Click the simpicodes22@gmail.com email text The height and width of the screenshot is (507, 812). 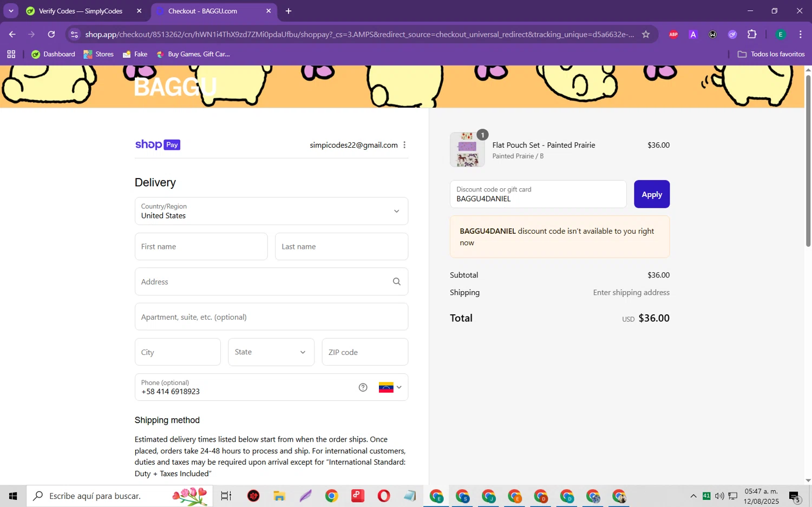353,145
